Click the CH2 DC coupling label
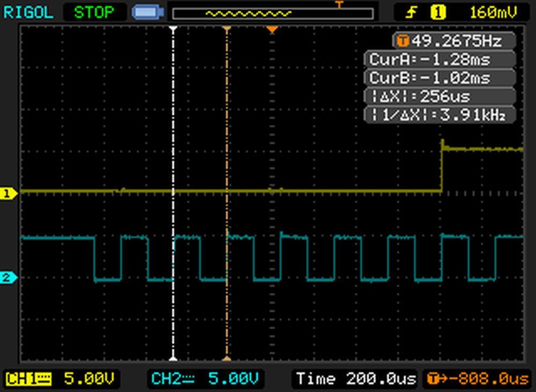536x392 pixels. click(x=172, y=379)
